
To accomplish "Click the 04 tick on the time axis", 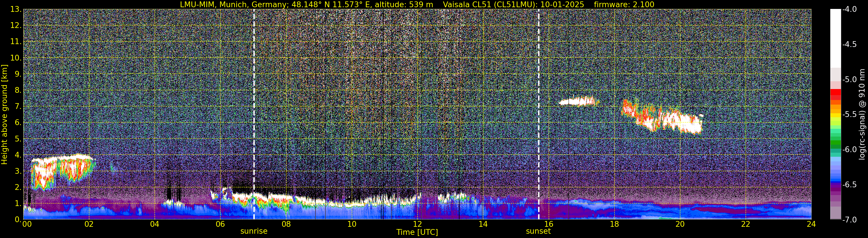I will coord(154,224).
